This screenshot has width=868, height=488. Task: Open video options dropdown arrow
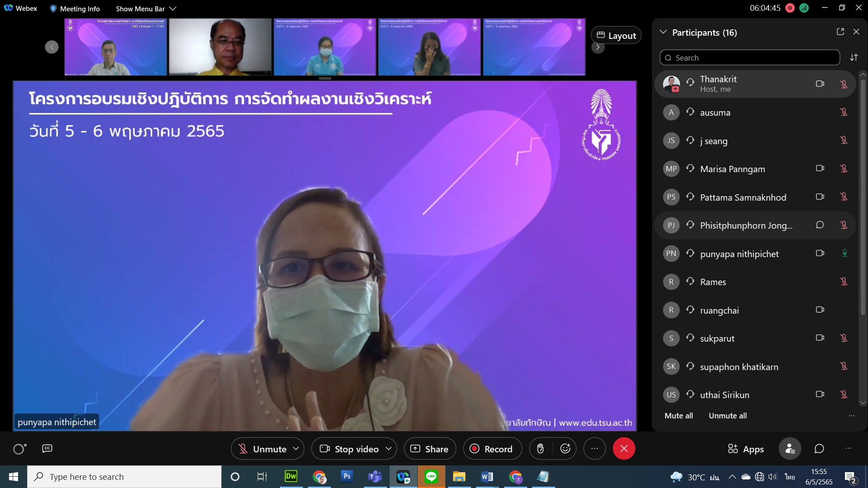click(x=388, y=449)
